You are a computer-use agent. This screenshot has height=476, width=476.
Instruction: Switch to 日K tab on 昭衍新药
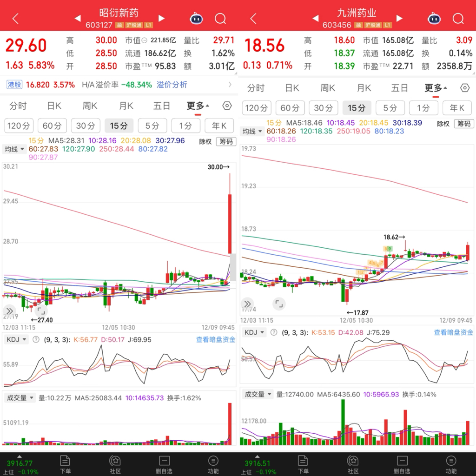[54, 106]
